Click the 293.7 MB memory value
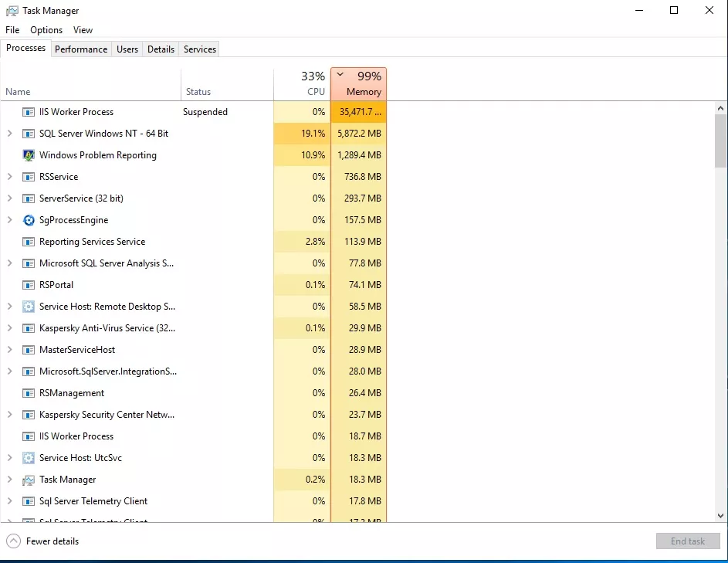This screenshot has height=563, width=728. pyautogui.click(x=363, y=198)
